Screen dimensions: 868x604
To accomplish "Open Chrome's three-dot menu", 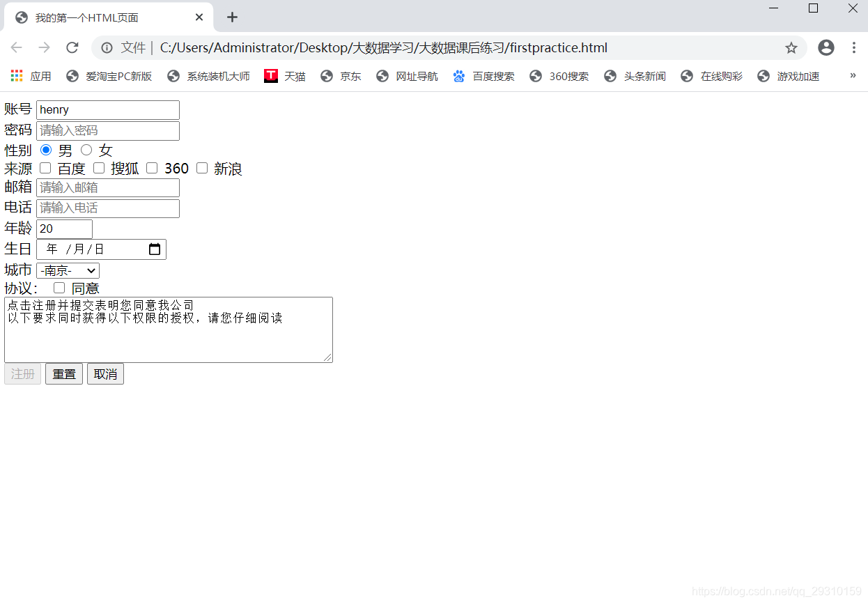I will 854,47.
